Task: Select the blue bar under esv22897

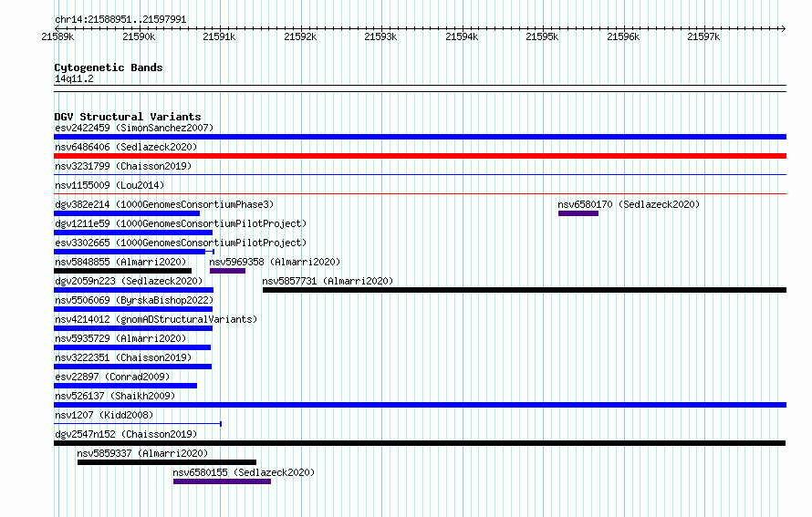Action: click(x=125, y=386)
